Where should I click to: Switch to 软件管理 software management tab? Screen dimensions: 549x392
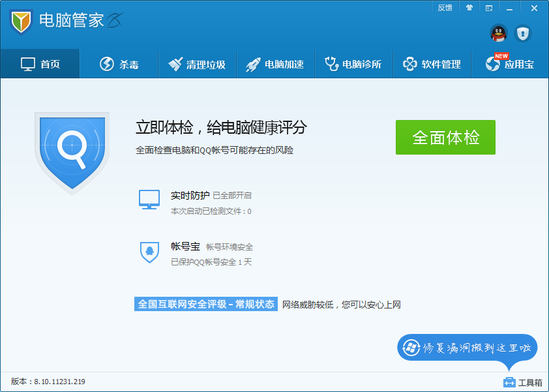432,64
